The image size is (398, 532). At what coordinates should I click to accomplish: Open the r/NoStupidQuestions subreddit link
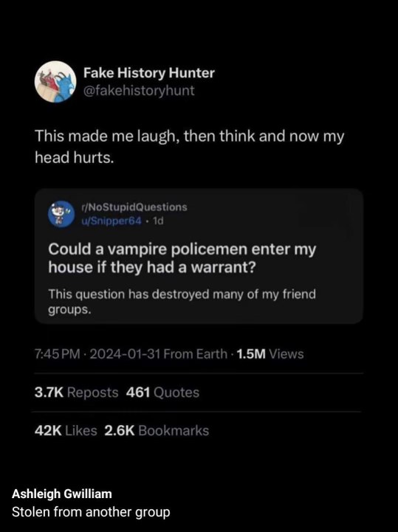click(134, 207)
